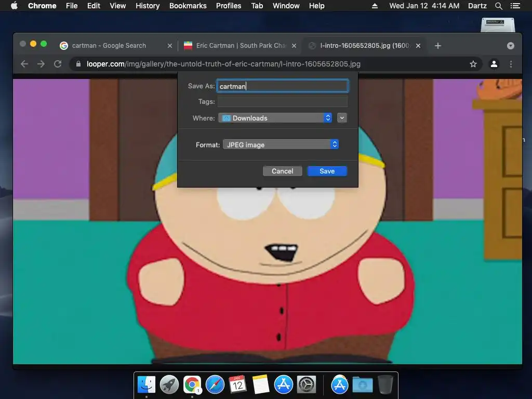Click the tab search circular arrow icon
Image resolution: width=532 pixels, height=399 pixels.
click(510, 46)
